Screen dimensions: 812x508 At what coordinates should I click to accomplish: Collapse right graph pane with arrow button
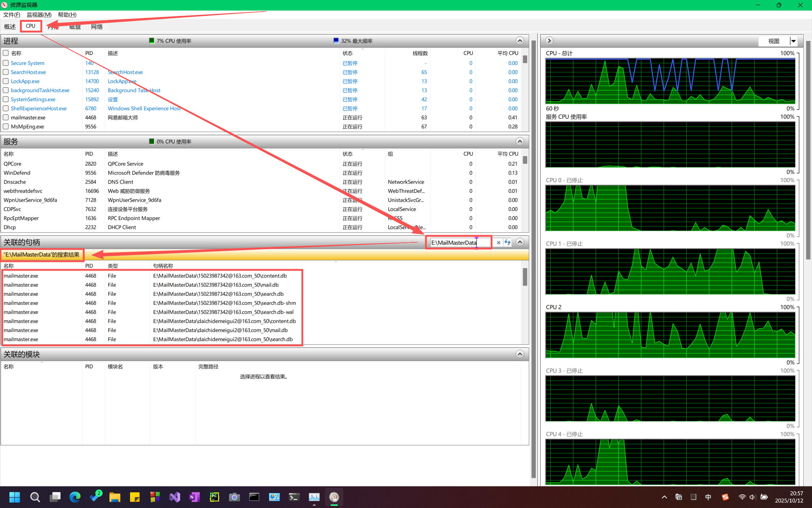(x=549, y=41)
